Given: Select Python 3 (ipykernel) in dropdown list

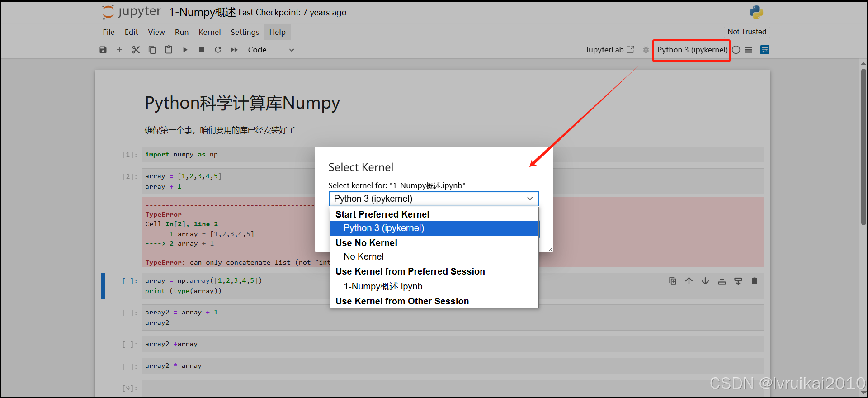Looking at the screenshot, I should click(x=434, y=228).
